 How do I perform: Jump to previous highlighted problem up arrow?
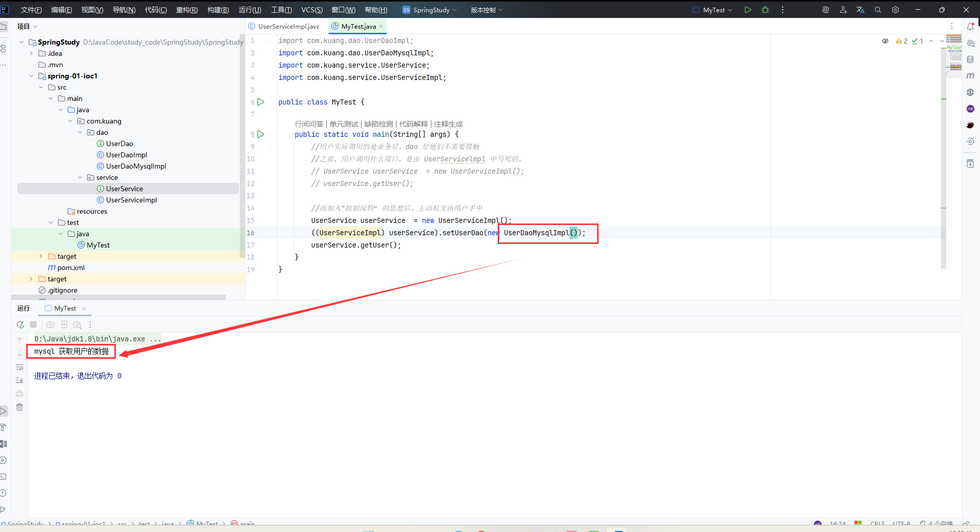(x=931, y=41)
